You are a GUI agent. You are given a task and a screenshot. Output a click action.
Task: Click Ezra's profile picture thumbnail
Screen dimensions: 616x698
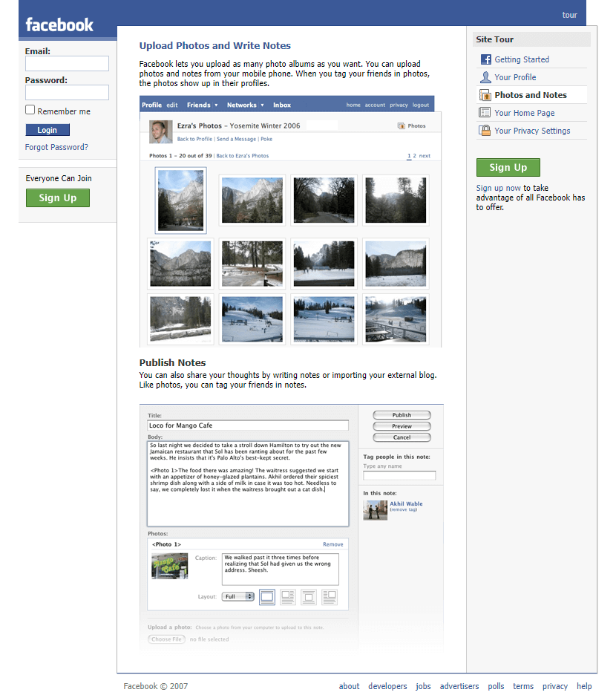click(x=160, y=131)
